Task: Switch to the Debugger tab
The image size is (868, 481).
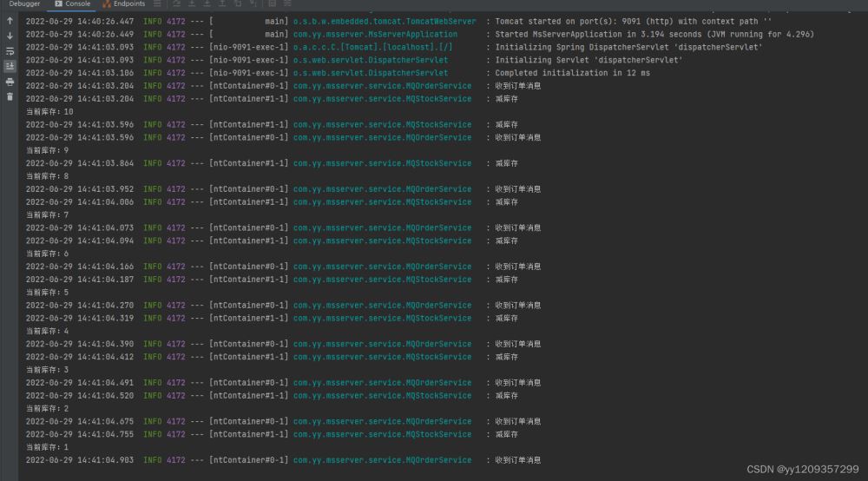Action: (24, 4)
